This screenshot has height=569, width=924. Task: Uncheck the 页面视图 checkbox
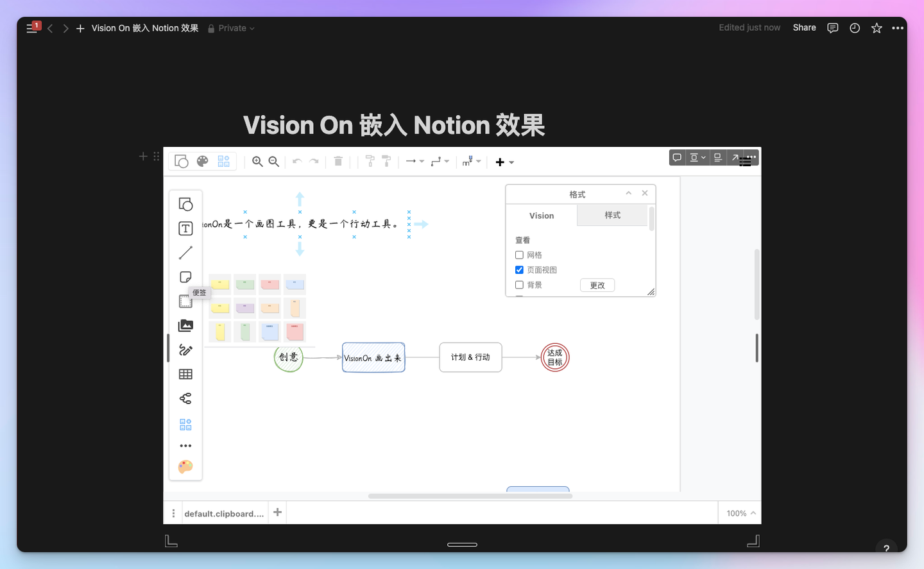tap(519, 269)
